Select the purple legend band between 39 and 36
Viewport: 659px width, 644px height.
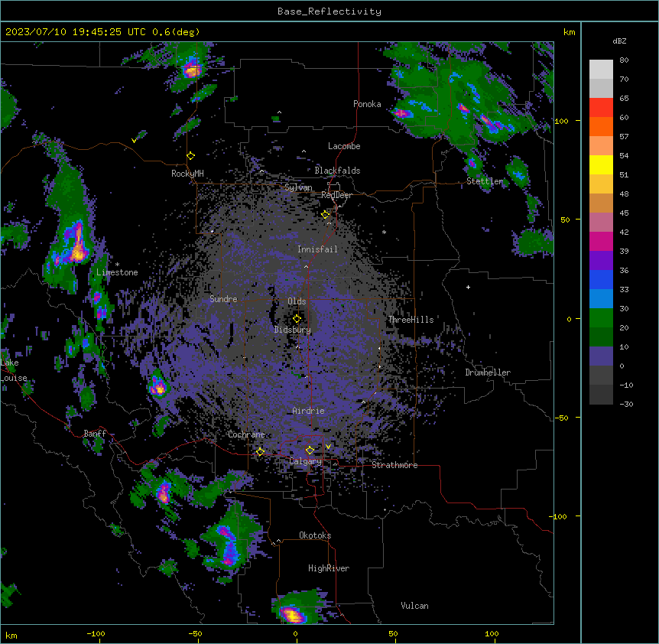pyautogui.click(x=601, y=261)
